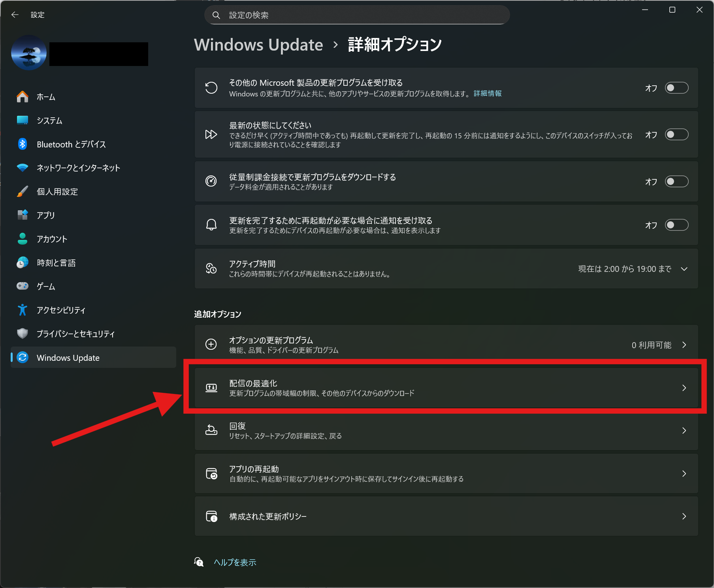This screenshot has height=588, width=714.
Task: Select システム in the sidebar
Action: pyautogui.click(x=93, y=121)
